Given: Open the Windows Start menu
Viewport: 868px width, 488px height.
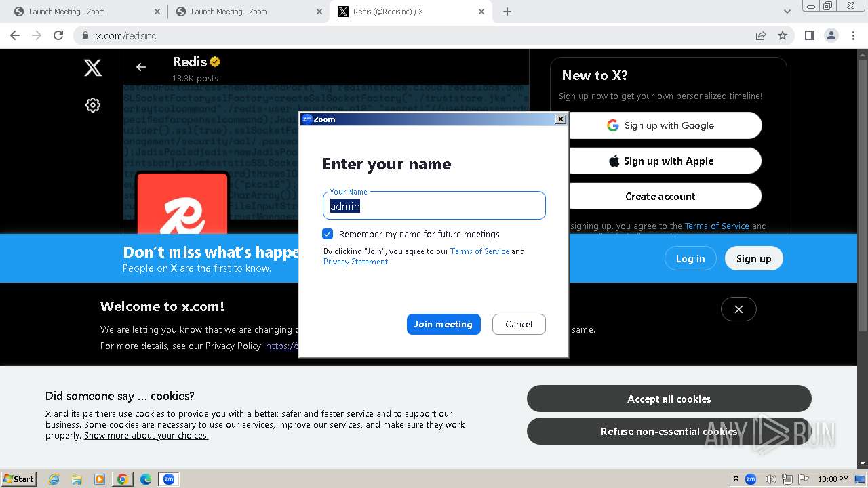Looking at the screenshot, I should pyautogui.click(x=18, y=479).
